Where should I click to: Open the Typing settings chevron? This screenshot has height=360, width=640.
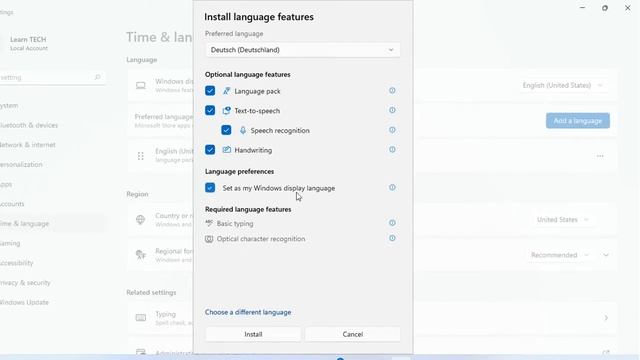(606, 318)
